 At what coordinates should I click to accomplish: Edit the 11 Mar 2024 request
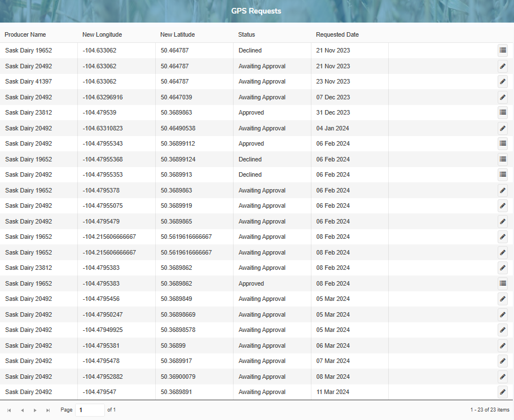click(503, 392)
